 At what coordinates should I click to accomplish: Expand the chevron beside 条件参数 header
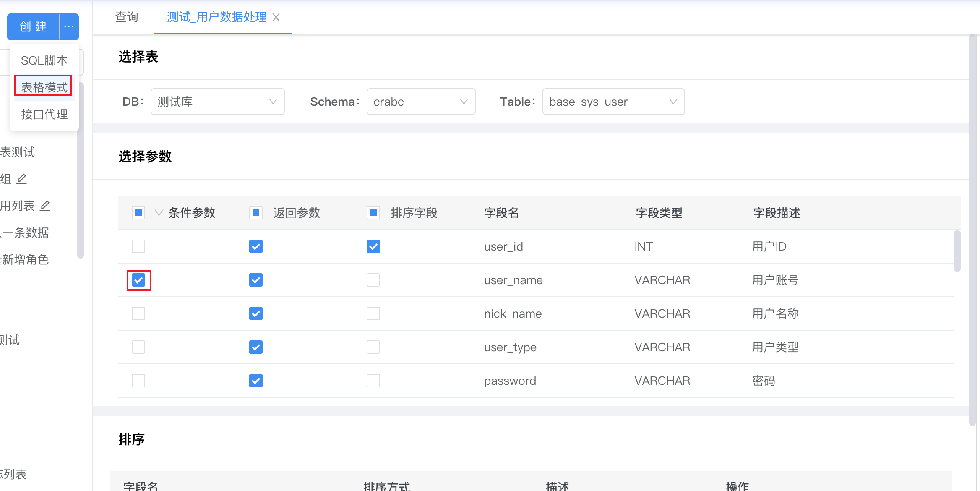coord(159,213)
